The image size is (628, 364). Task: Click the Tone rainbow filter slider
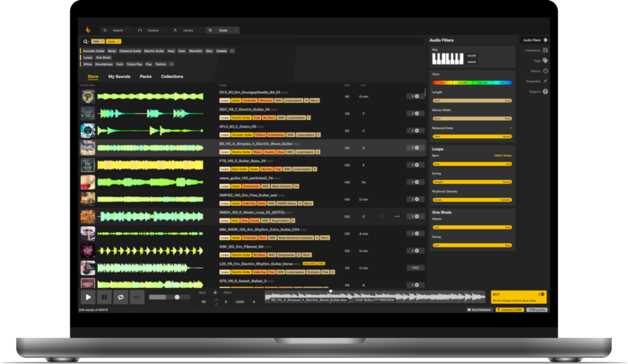point(472,82)
